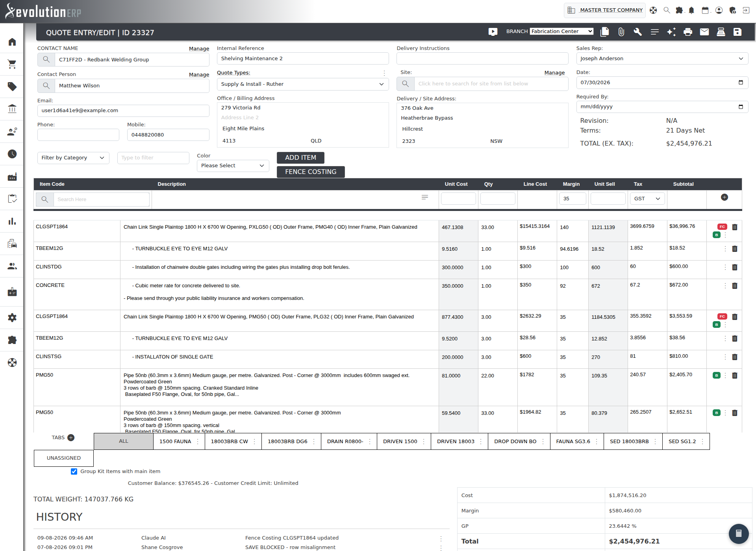Click the print icon in quote header
The width and height of the screenshot is (756, 551).
[x=687, y=32]
